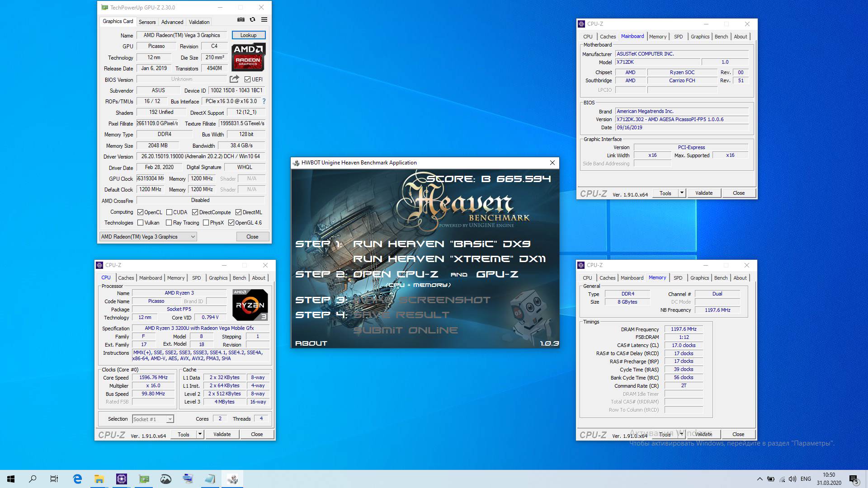
Task: Click the GPU Name field in GPU-Z
Action: coord(182,35)
